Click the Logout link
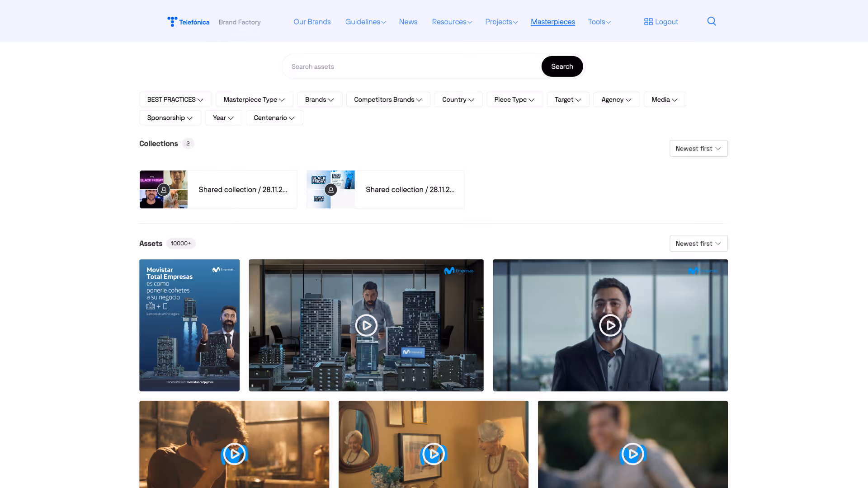 click(x=661, y=22)
